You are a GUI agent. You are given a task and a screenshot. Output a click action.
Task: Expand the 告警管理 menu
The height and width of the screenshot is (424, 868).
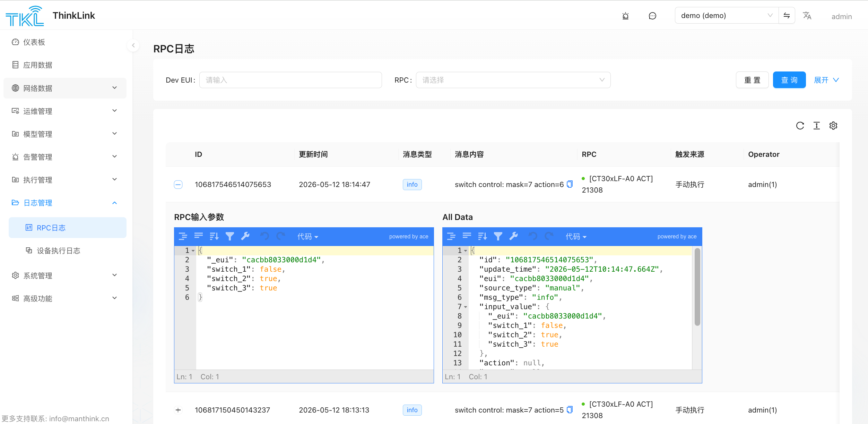click(65, 157)
